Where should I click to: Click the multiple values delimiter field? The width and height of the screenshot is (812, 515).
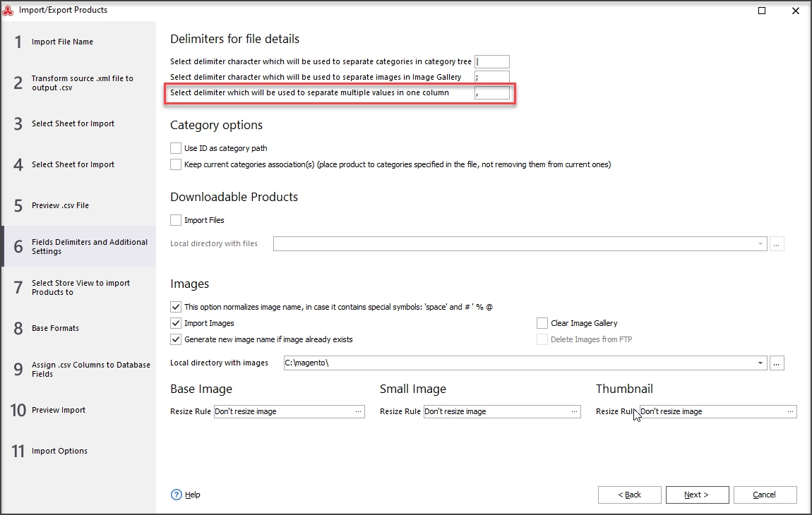click(x=492, y=92)
